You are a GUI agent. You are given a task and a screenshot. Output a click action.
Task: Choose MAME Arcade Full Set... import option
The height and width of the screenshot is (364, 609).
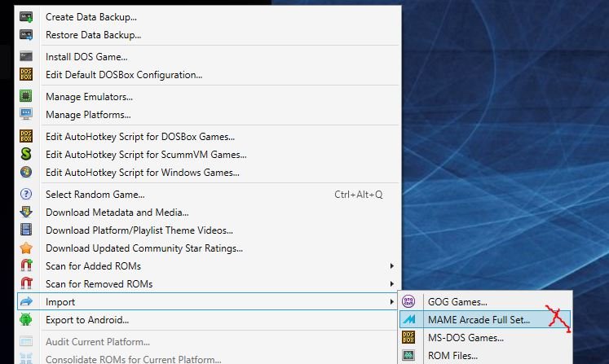tap(486, 319)
